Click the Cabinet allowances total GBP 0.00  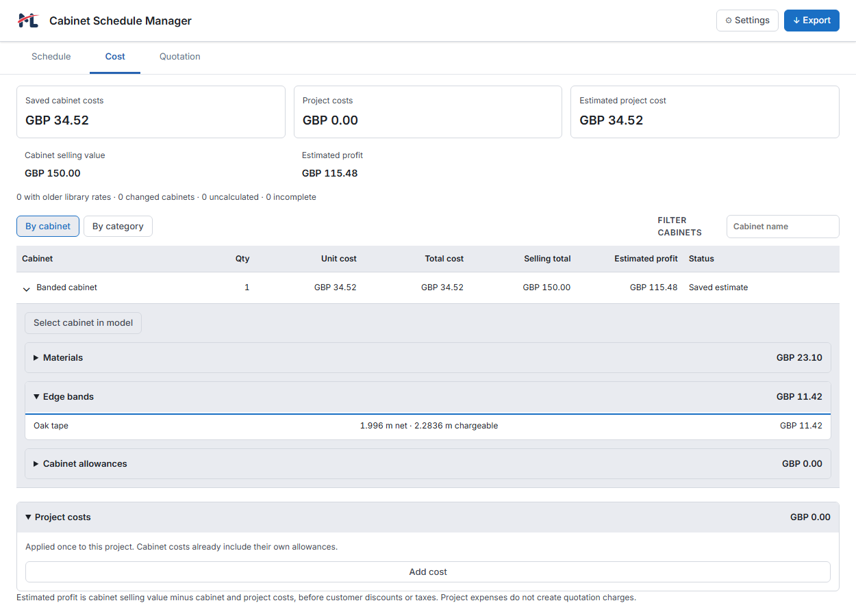802,464
